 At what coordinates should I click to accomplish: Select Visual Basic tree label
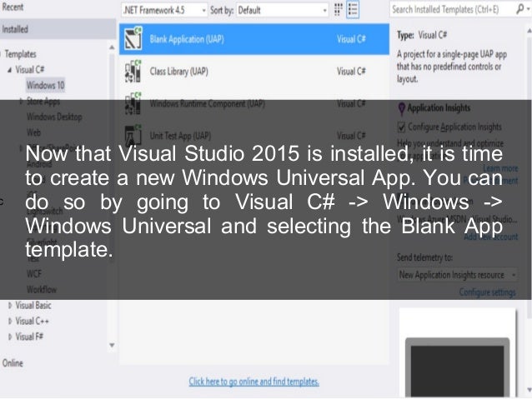[x=33, y=305]
